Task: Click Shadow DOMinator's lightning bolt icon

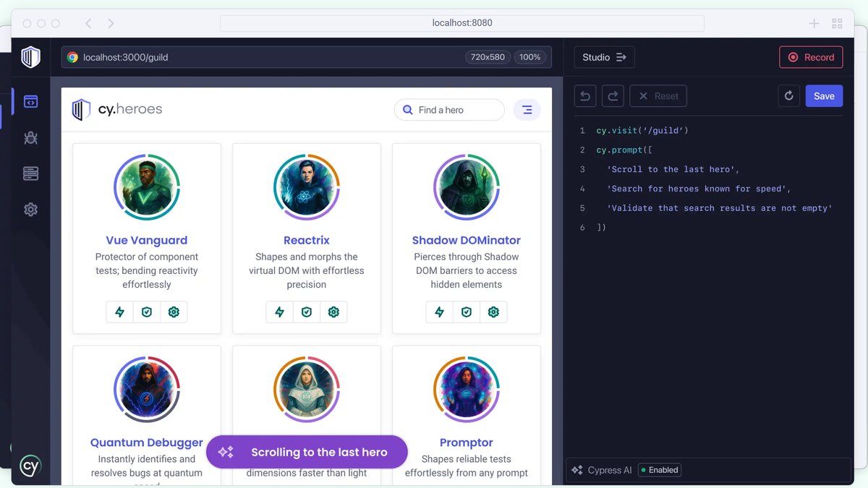Action: [x=440, y=312]
